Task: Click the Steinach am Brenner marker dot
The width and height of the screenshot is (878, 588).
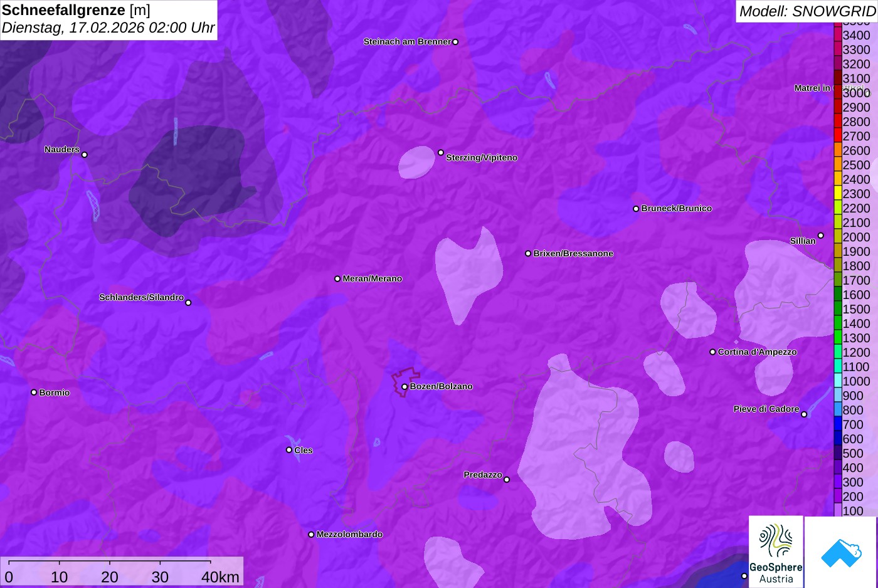Action: coord(455,42)
